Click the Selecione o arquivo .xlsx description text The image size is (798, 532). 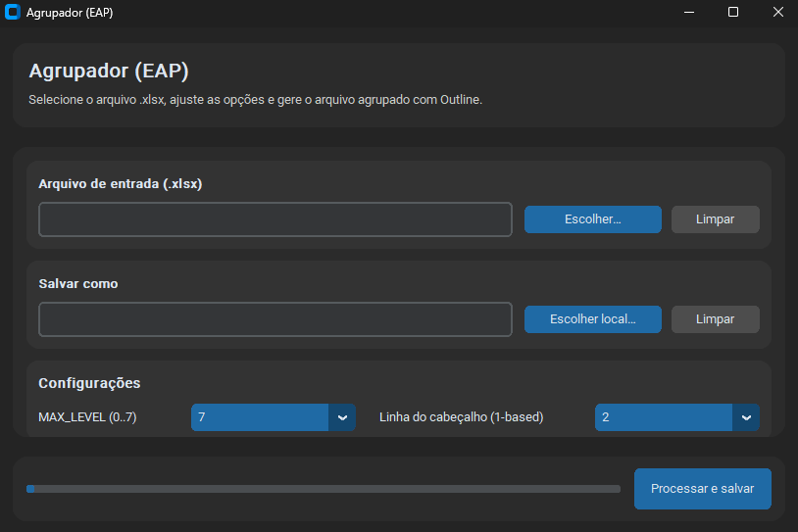[256, 100]
